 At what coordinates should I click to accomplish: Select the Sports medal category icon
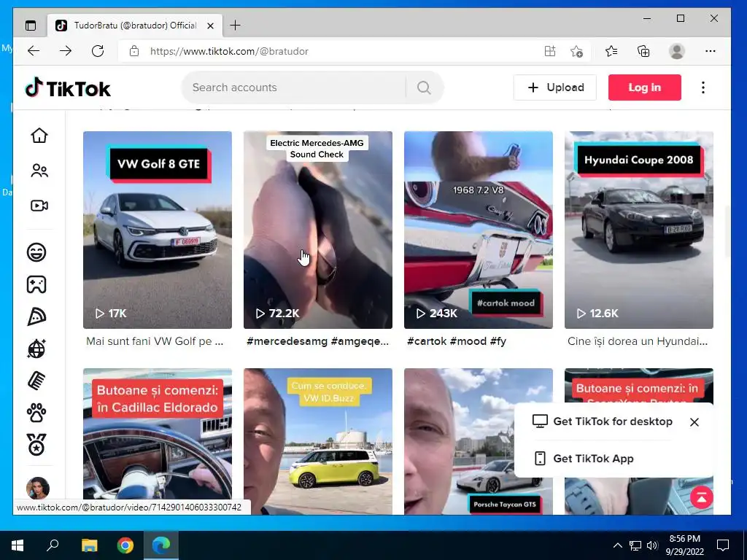[36, 445]
